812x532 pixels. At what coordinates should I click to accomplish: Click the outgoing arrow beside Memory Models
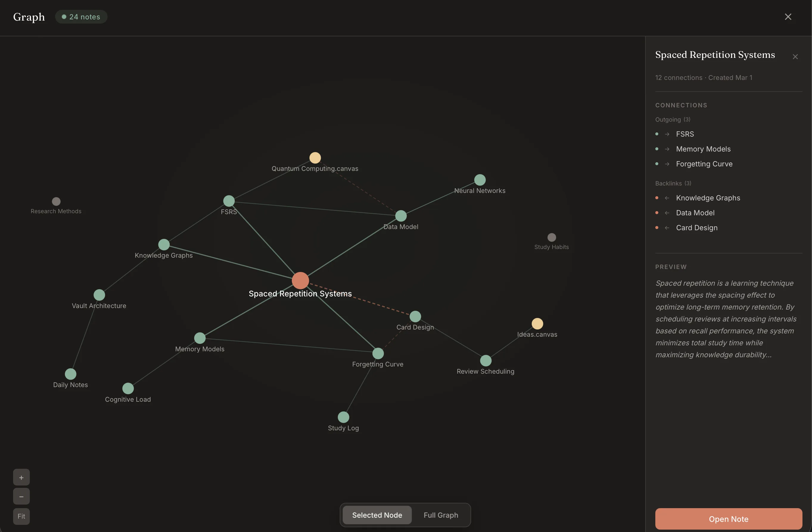point(667,149)
